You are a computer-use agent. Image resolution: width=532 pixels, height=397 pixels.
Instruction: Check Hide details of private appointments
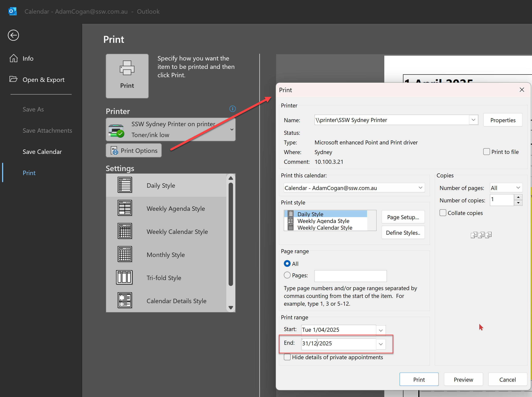tap(287, 357)
